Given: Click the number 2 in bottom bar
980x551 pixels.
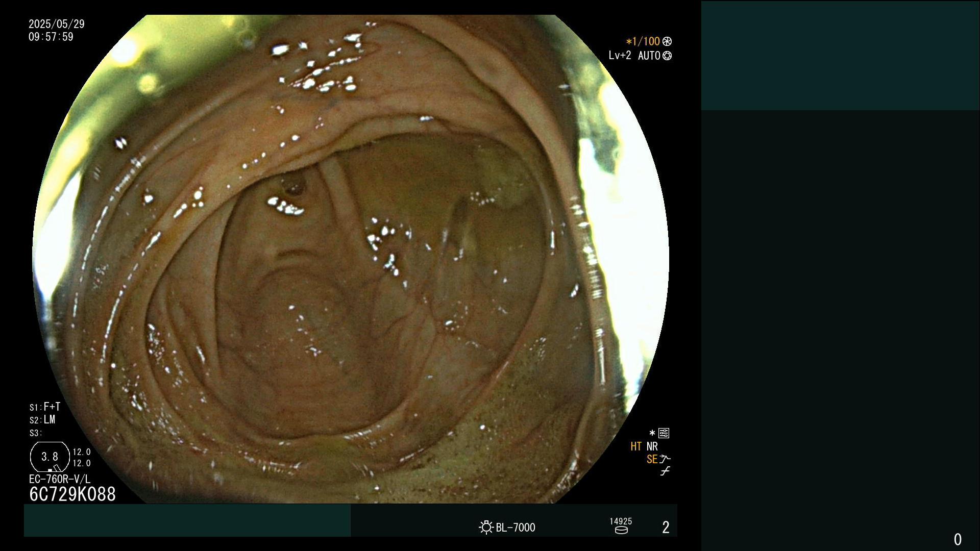Looking at the screenshot, I should (666, 528).
